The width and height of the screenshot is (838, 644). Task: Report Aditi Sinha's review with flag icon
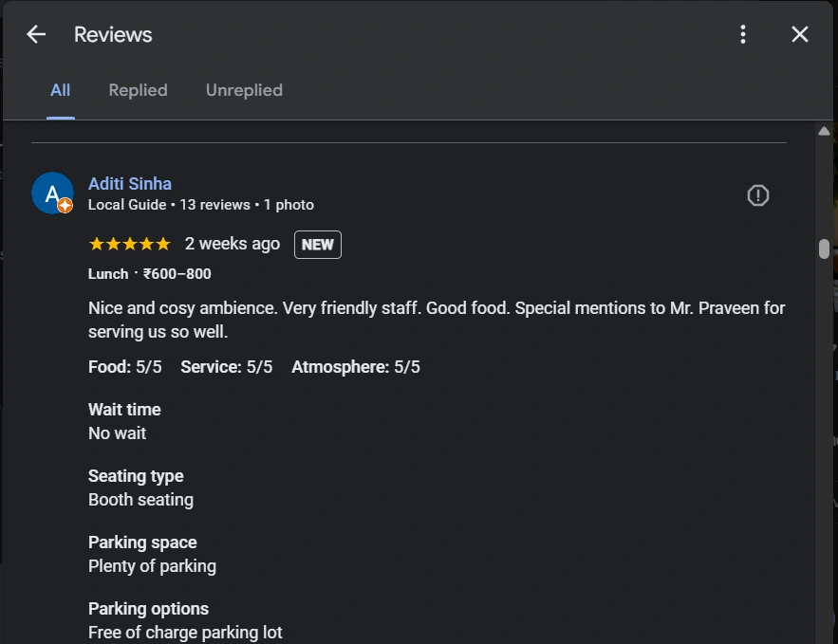[x=758, y=195]
